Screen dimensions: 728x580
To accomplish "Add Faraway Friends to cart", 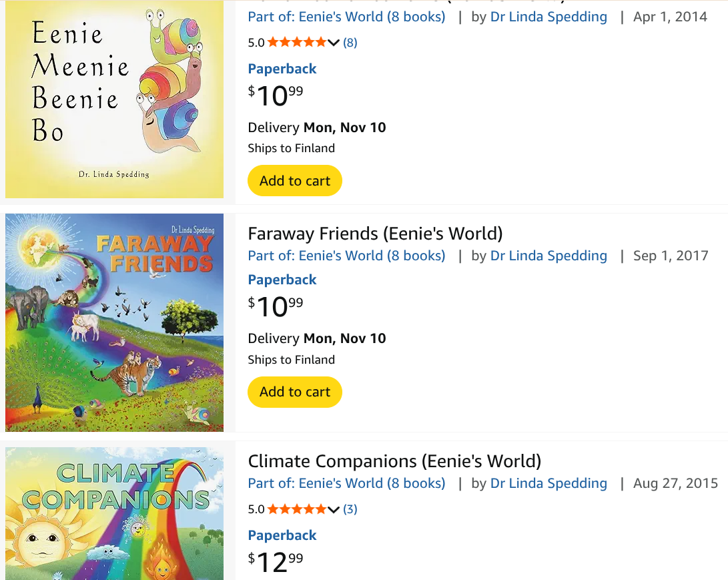I will point(295,392).
